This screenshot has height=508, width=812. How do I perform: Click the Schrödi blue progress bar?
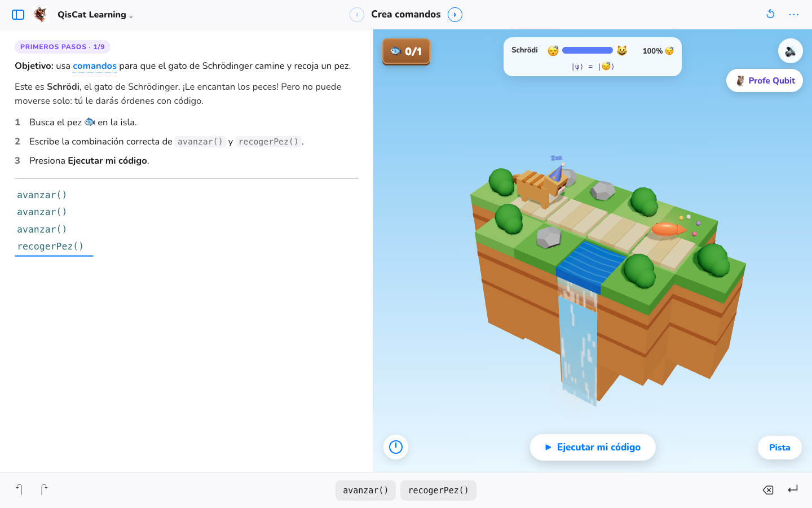click(x=588, y=50)
